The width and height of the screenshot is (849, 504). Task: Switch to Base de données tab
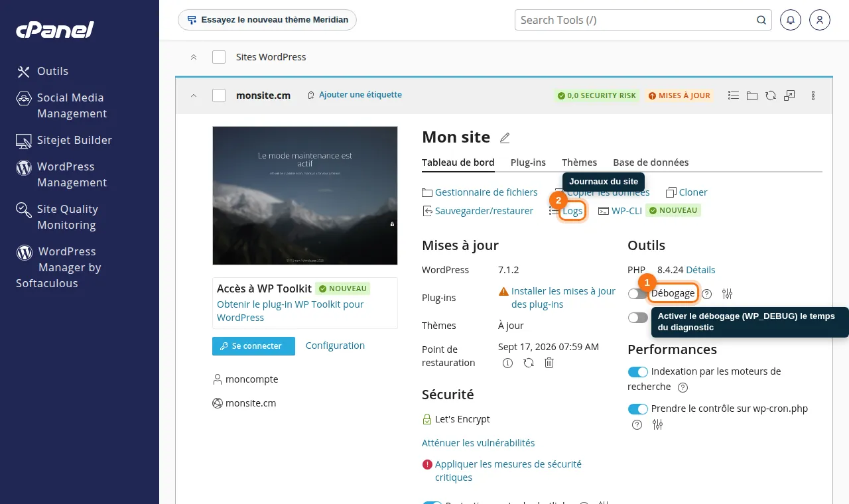[651, 162]
